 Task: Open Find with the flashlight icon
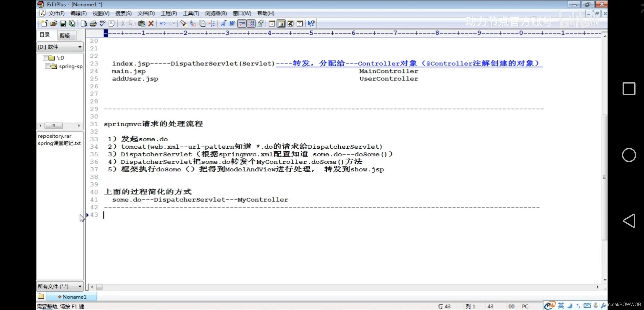point(183,24)
